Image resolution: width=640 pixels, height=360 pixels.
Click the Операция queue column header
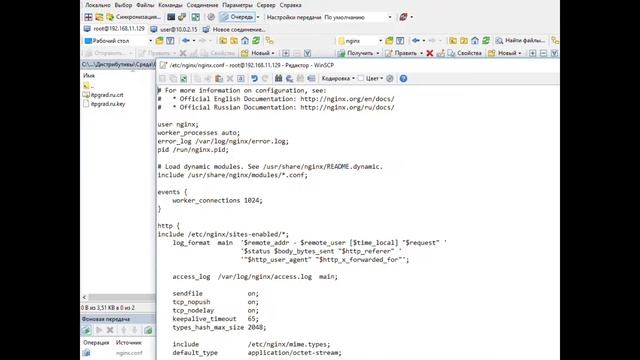(96, 342)
